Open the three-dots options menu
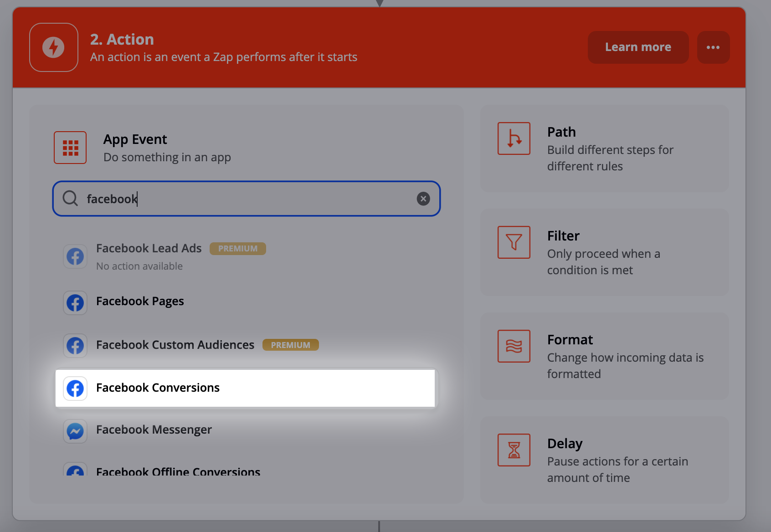The image size is (771, 532). pos(713,47)
